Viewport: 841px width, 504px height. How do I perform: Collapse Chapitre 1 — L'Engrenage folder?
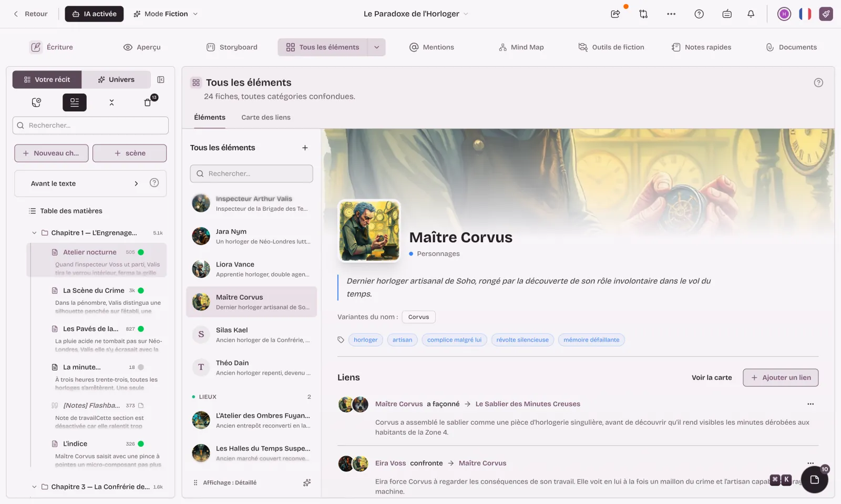click(34, 233)
